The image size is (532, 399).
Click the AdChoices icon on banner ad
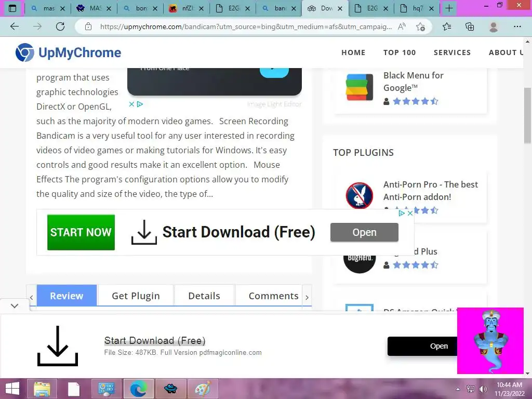click(x=402, y=213)
